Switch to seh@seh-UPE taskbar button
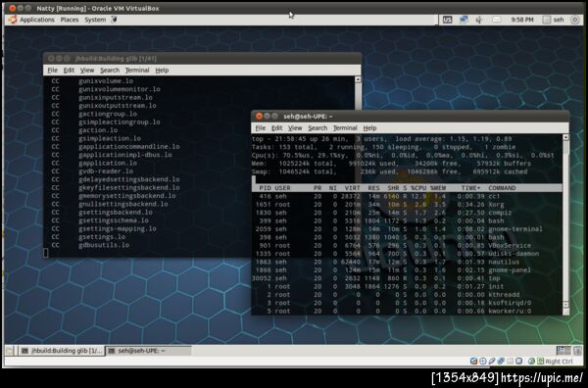The image size is (588, 388). [x=148, y=351]
